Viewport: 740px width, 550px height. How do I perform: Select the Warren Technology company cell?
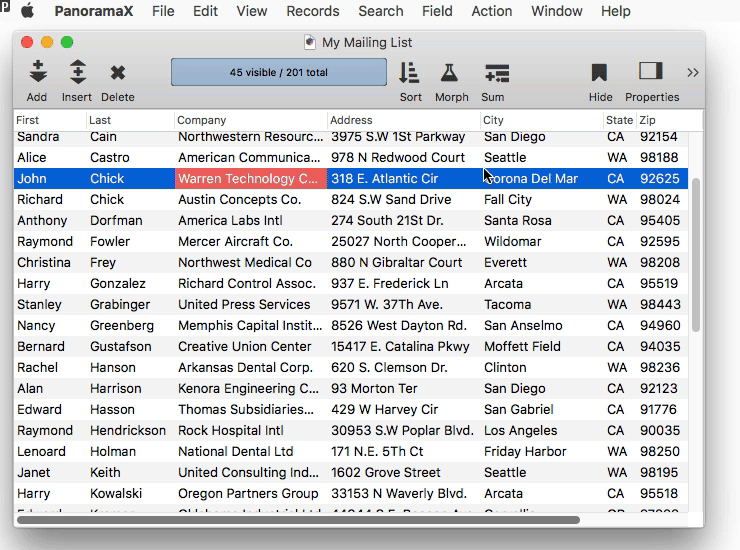(x=250, y=179)
